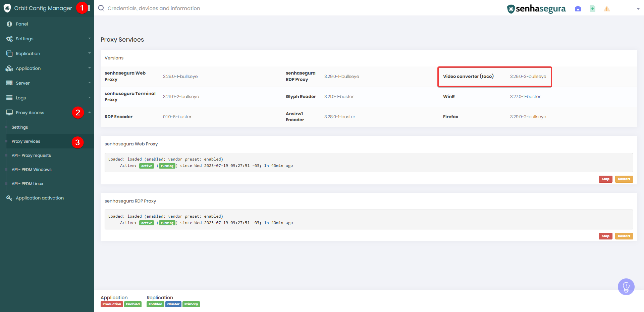Restart the senhasegura RDP Proxy service
Screen dimensions: 644x312
point(624,236)
